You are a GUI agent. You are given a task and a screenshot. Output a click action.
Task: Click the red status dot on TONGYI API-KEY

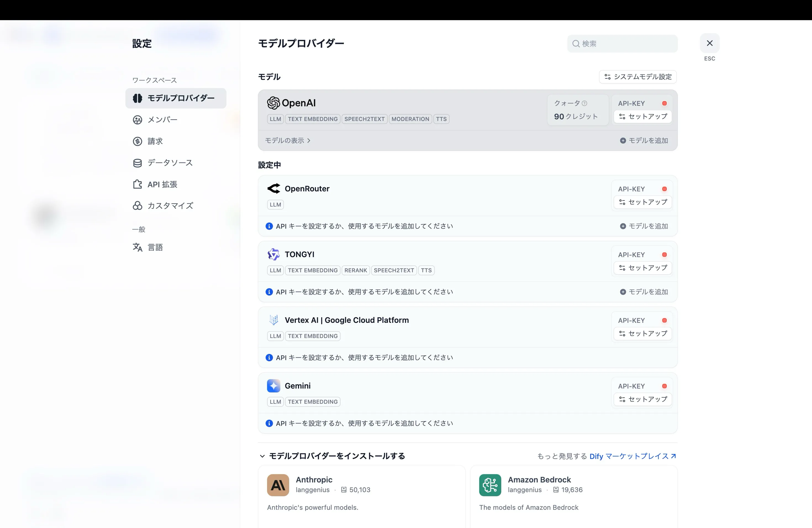665,255
